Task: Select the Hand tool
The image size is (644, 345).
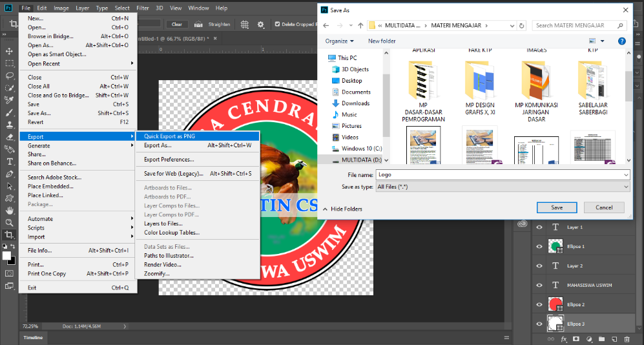Action: point(9,210)
